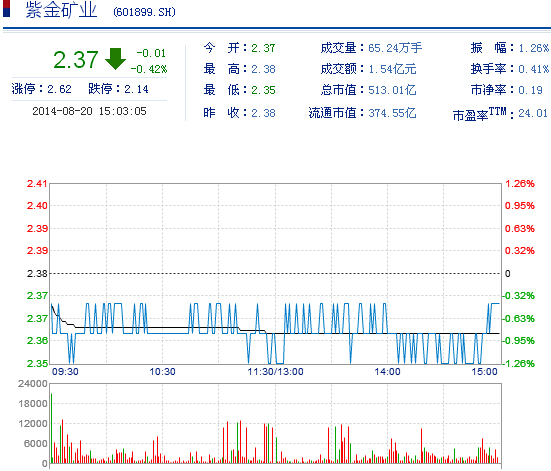Select the 涨停 limit-up value 2.62

[x=59, y=89]
